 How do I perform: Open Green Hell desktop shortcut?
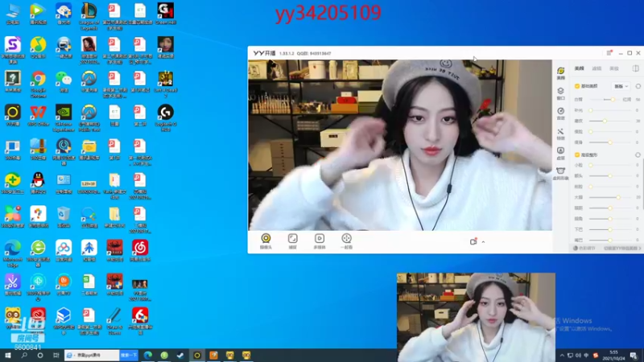coord(166,14)
